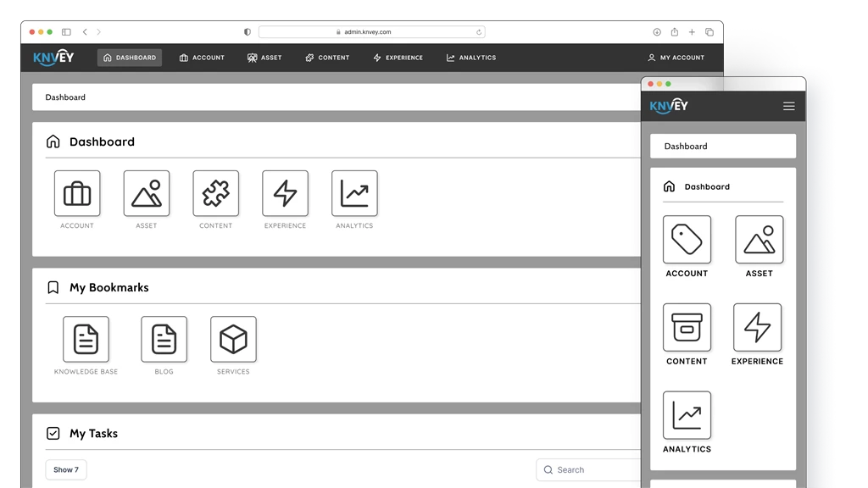Click the Dashboard home icon above dashboard tiles
Viewport: 868px width, 488px height.
pyautogui.click(x=53, y=141)
